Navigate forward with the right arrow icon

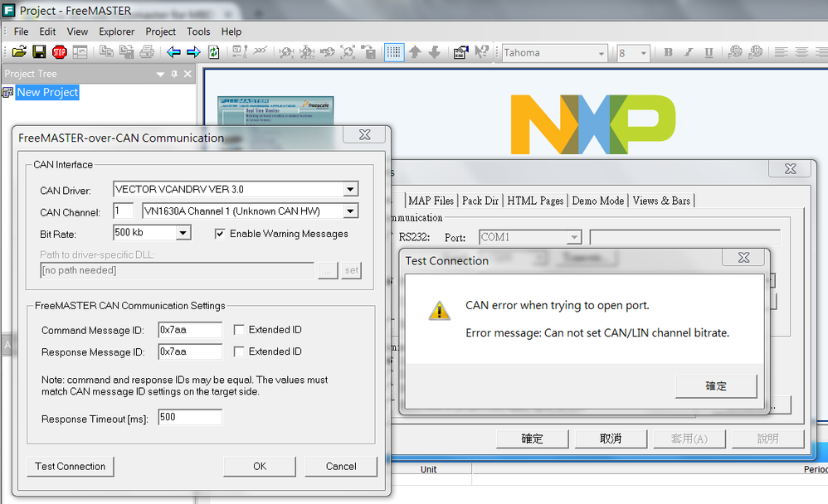click(194, 51)
